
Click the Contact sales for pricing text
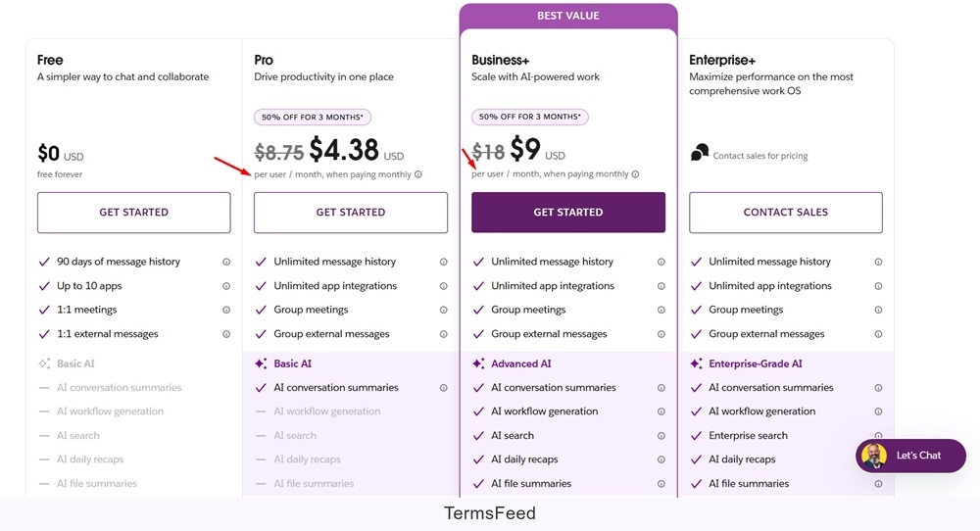[760, 156]
